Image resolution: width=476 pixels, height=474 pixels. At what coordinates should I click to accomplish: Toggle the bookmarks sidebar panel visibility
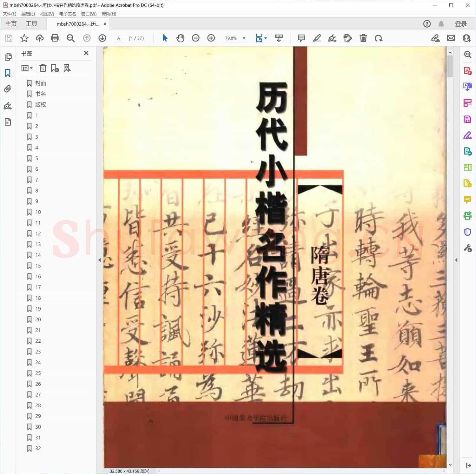[8, 73]
